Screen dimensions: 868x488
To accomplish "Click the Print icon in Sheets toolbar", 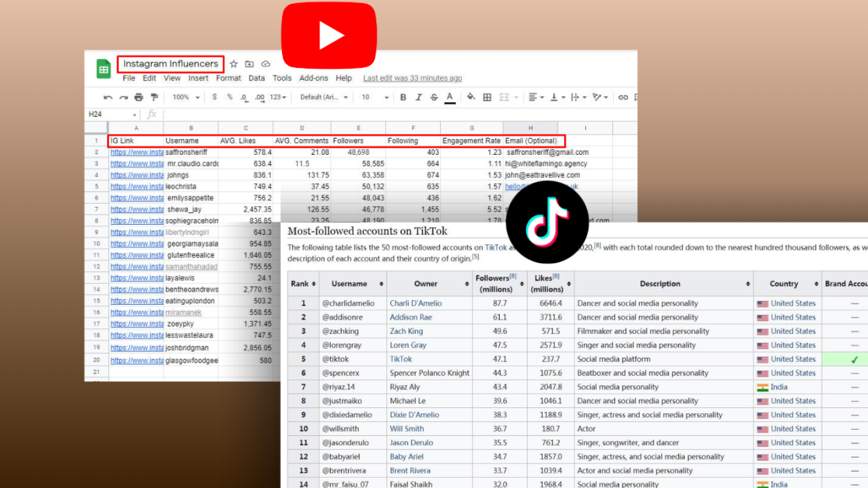I will pyautogui.click(x=139, y=97).
